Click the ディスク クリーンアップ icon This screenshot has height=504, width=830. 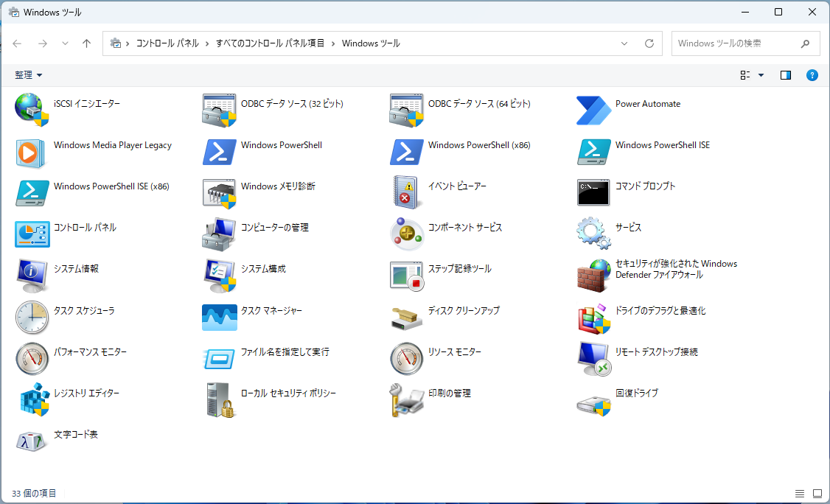(x=407, y=318)
